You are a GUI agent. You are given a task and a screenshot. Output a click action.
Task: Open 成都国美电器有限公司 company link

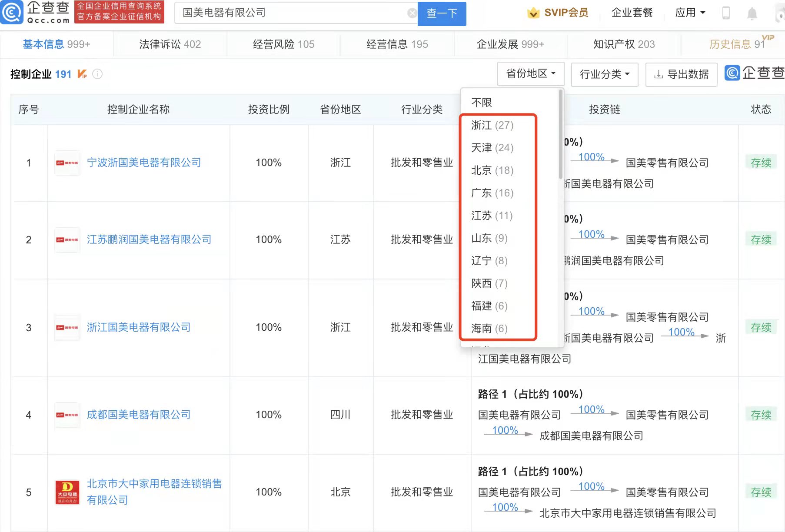click(139, 415)
